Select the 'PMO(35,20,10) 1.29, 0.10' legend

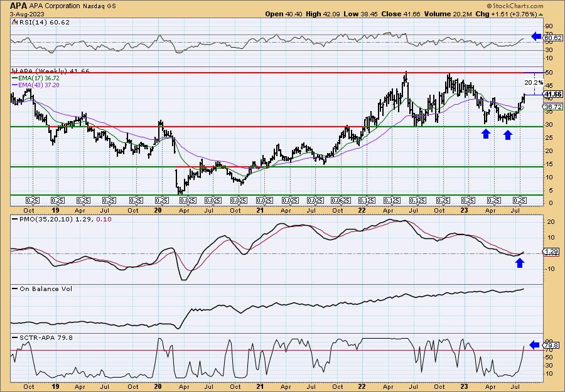62,219
